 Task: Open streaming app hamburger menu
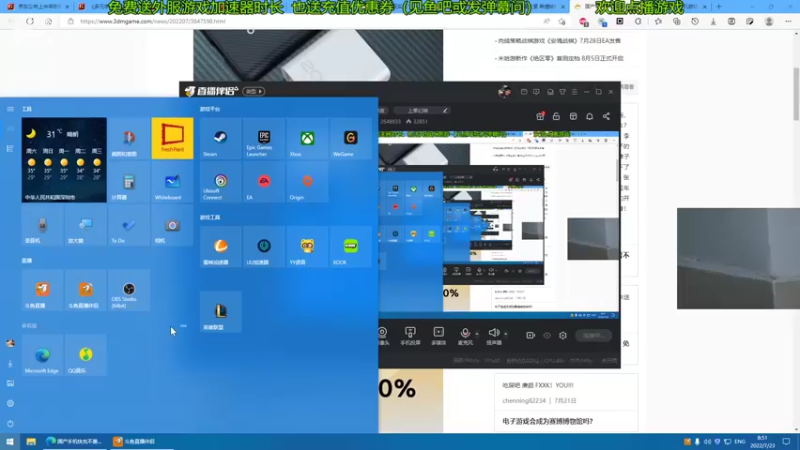click(574, 92)
